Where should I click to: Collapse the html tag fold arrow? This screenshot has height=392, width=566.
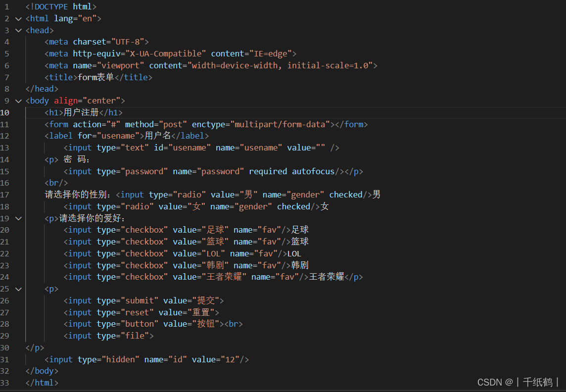click(18, 18)
